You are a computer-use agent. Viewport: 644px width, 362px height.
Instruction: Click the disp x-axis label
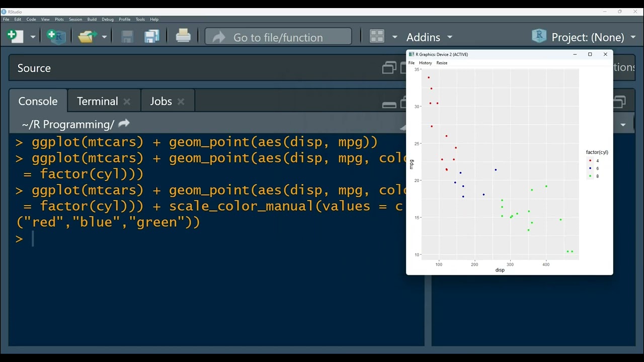click(x=500, y=270)
